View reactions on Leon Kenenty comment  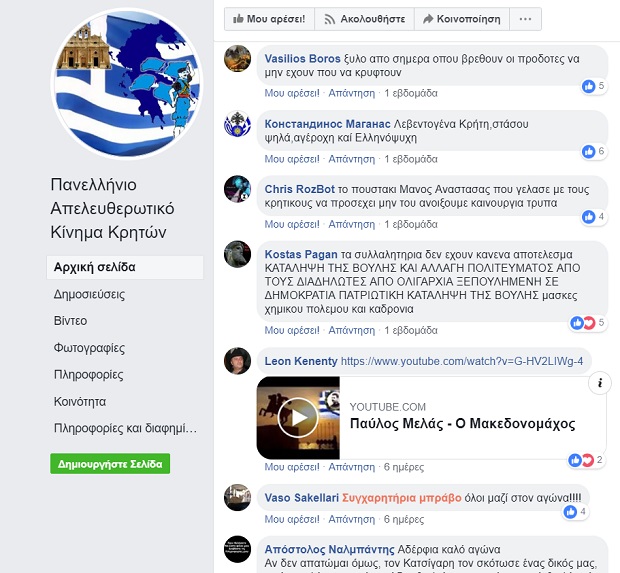point(586,460)
